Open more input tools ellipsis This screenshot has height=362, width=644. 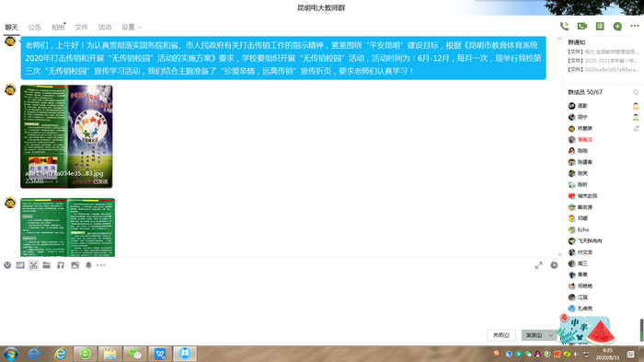(101, 265)
